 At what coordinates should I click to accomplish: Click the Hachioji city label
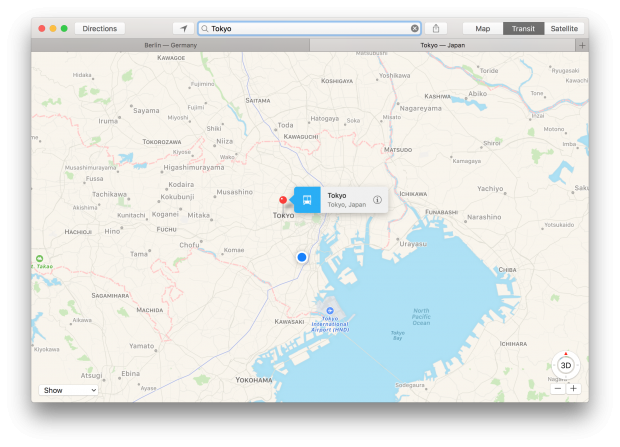click(78, 232)
